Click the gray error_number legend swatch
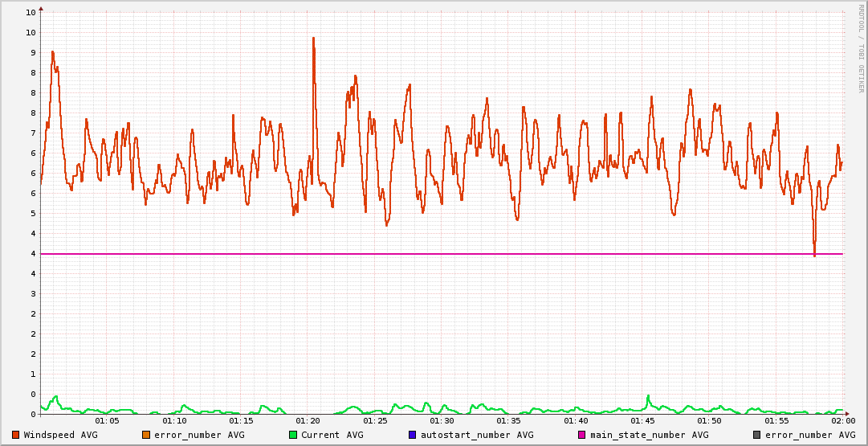This screenshot has height=446, width=868. click(756, 435)
